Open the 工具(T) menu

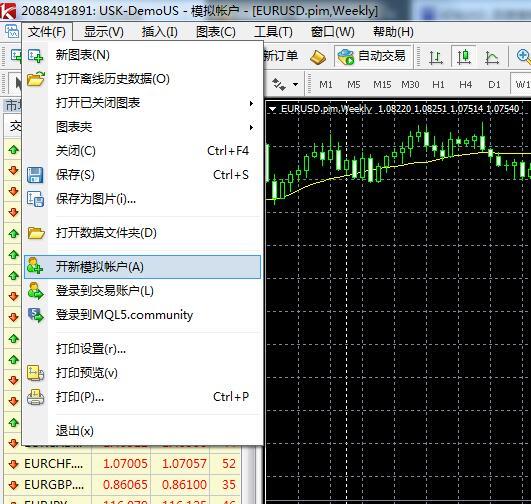tap(273, 32)
